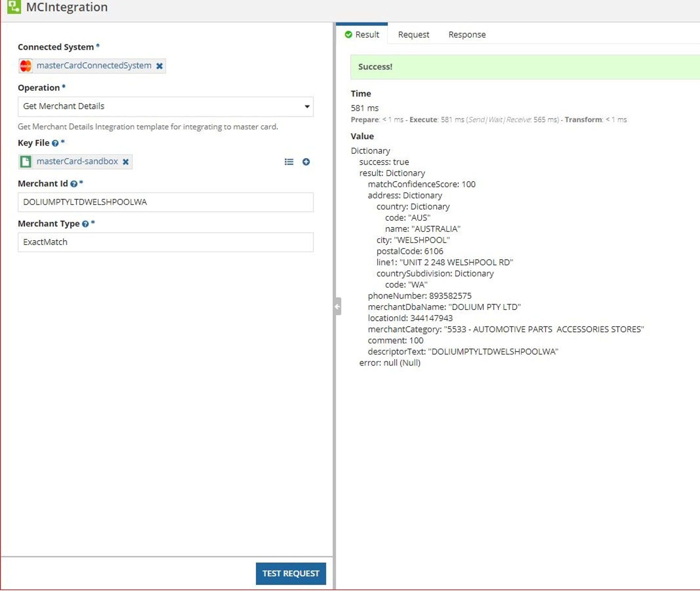The height and width of the screenshot is (592, 700).
Task: Click the phoneNumber: 893582575 line
Action: point(420,296)
